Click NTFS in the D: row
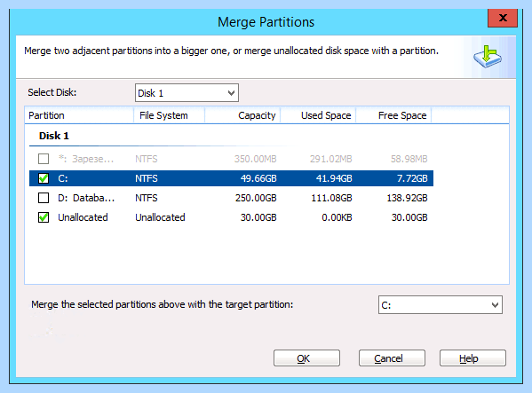The width and height of the screenshot is (532, 393). tap(147, 198)
